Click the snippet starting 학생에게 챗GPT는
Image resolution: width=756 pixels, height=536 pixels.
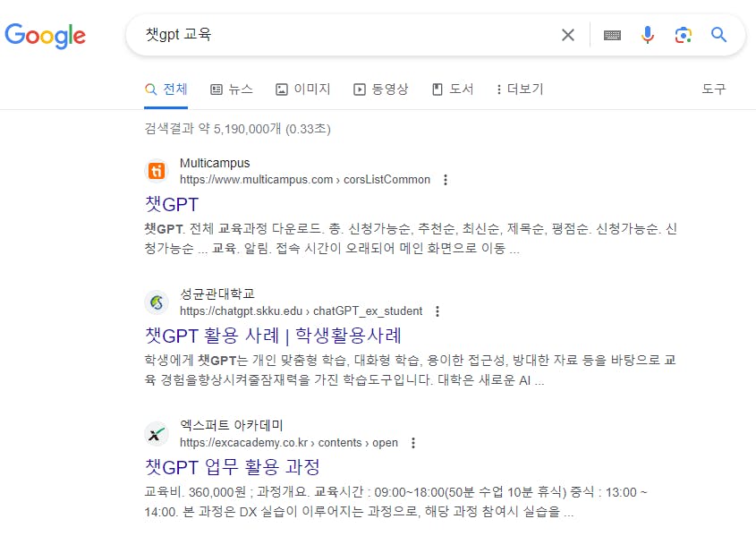411,370
